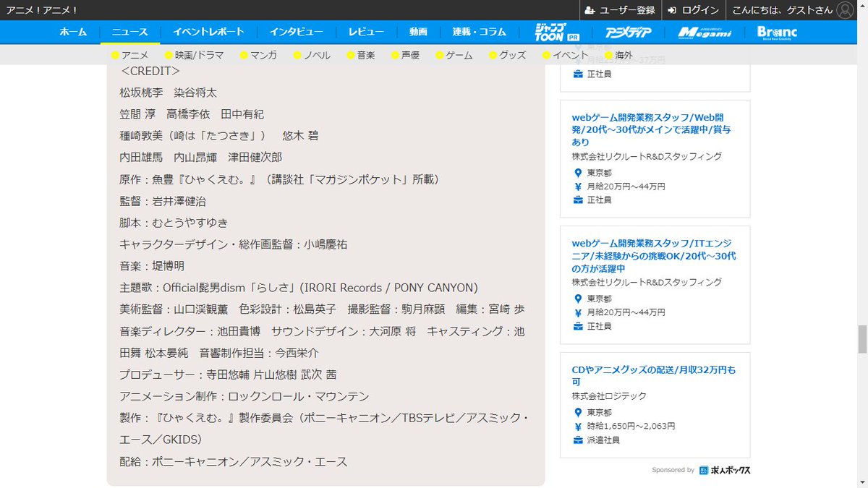
Task: Click the 監督：岩井澤健治 credit line
Action: pyautogui.click(x=163, y=201)
